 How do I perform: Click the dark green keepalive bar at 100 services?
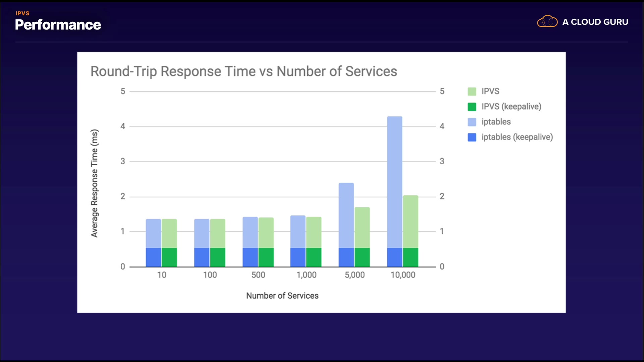217,257
